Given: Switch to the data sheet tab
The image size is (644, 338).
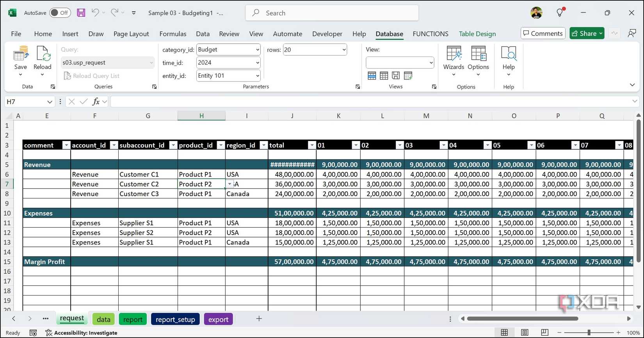Looking at the screenshot, I should click(103, 319).
